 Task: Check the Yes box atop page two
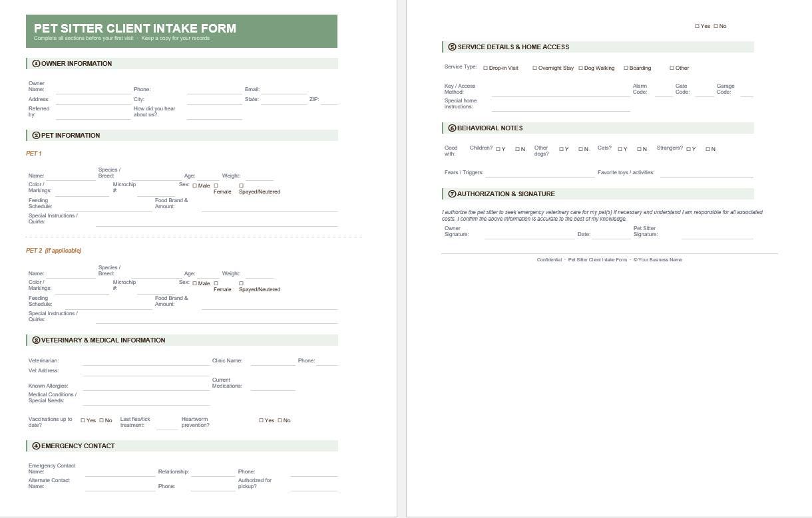point(698,26)
